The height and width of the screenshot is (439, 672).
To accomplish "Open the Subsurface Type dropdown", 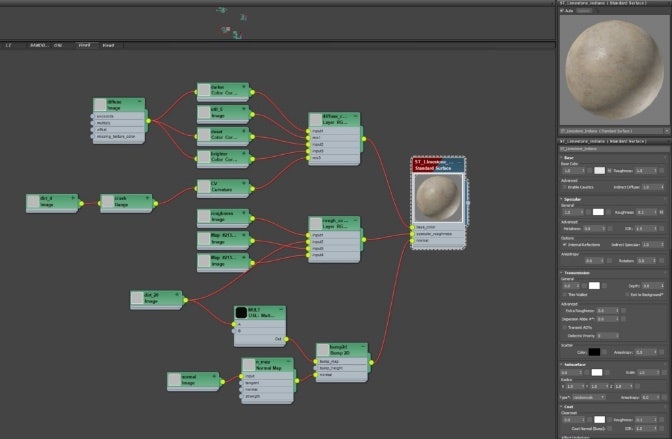I will tap(589, 398).
